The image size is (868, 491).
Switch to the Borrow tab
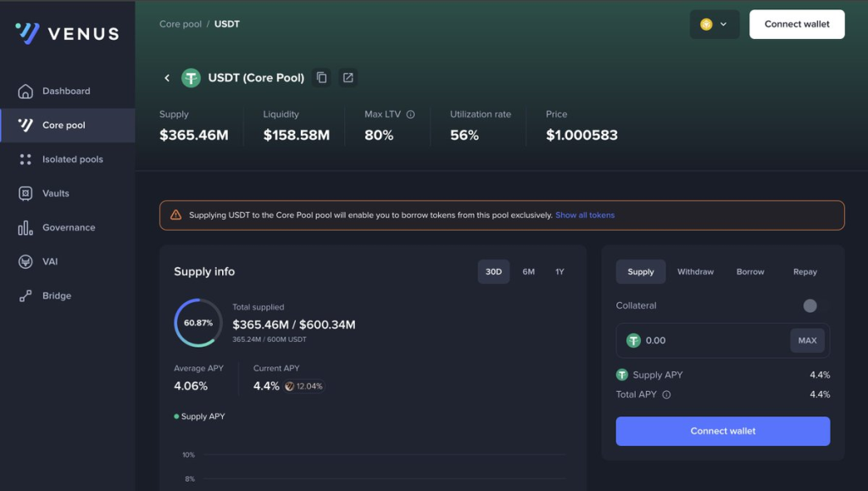point(749,272)
